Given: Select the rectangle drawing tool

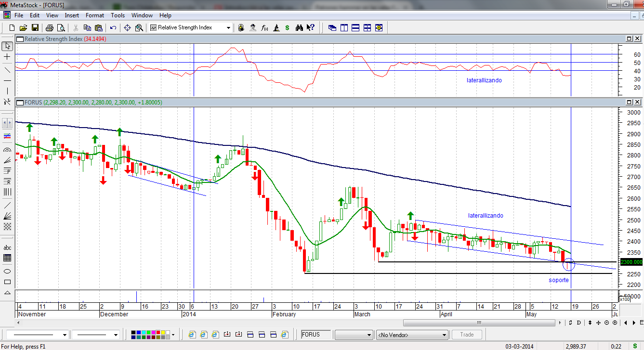Looking at the screenshot, I should [x=7, y=282].
